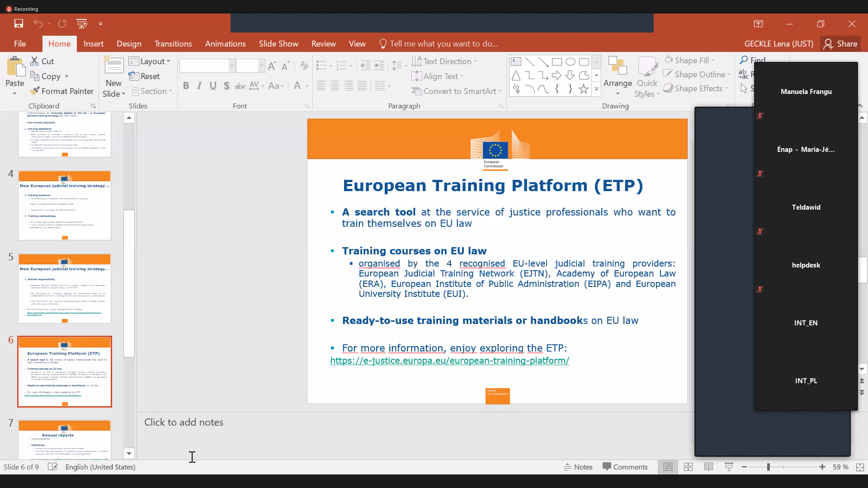868x488 pixels.
Task: Toggle the Notes pane button
Action: [x=578, y=467]
